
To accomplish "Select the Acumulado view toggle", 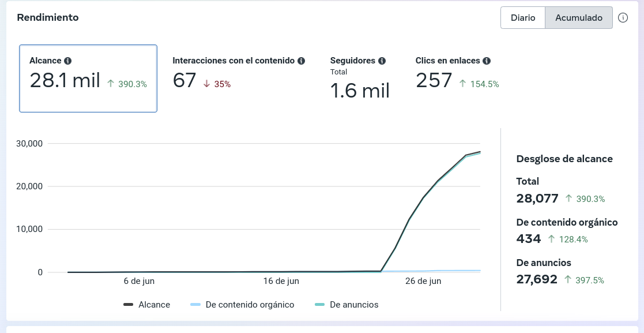I will [579, 18].
